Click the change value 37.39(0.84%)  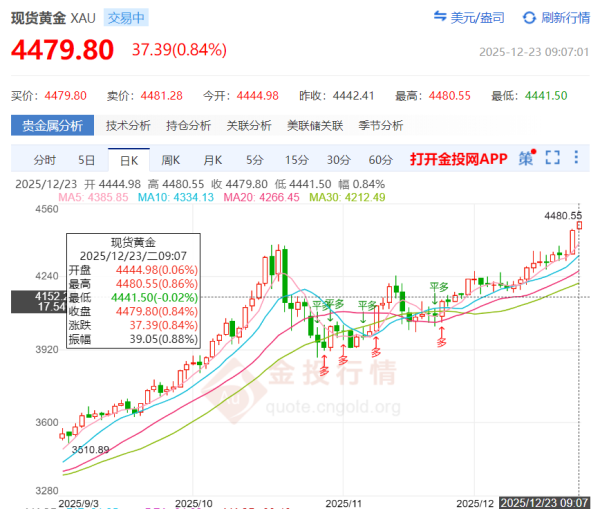[179, 50]
